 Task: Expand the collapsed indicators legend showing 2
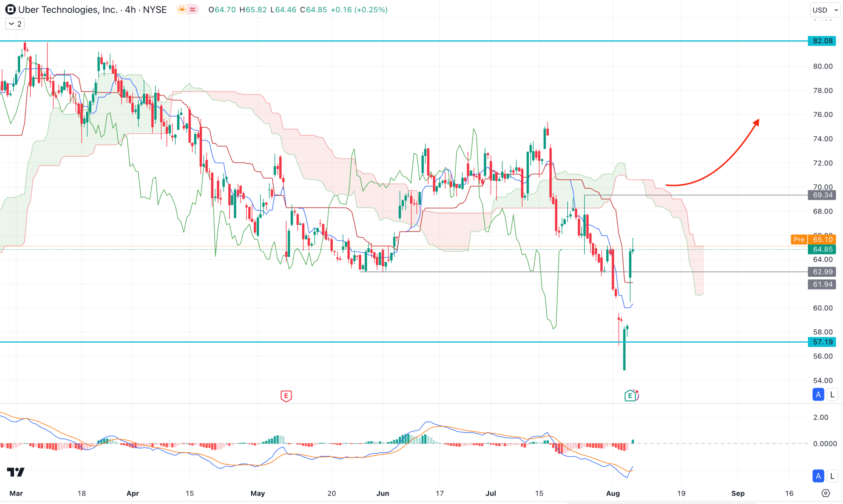click(x=15, y=24)
